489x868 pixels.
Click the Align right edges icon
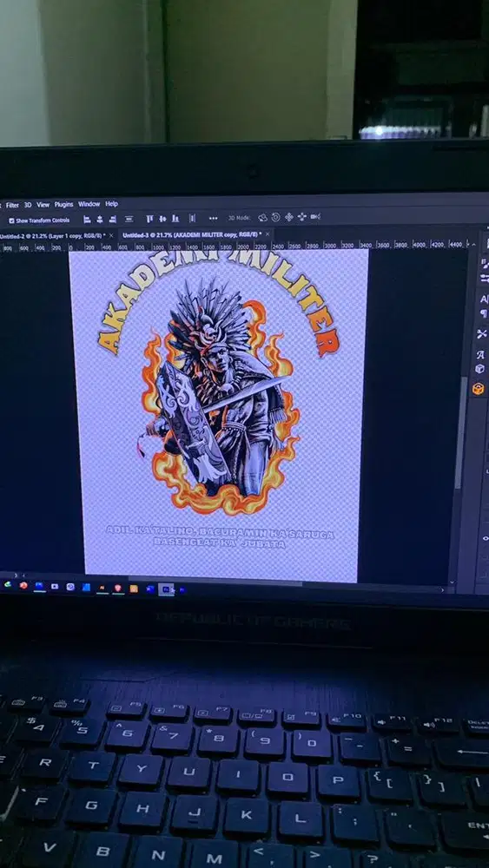(x=112, y=220)
